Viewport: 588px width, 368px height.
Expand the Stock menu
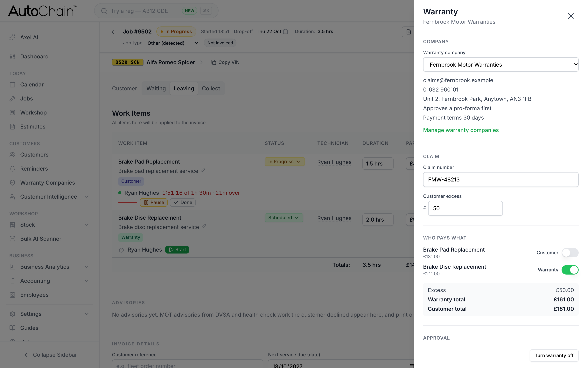point(87,225)
